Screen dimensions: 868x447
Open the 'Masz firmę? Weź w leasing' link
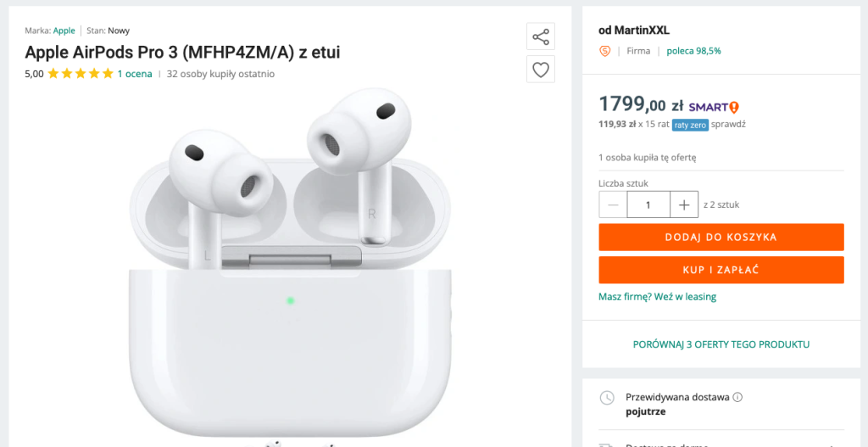click(657, 297)
